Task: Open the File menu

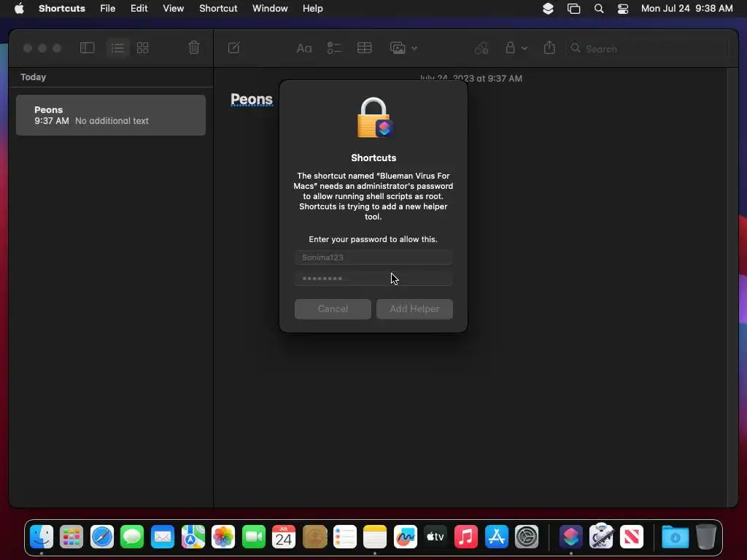Action: [x=108, y=9]
